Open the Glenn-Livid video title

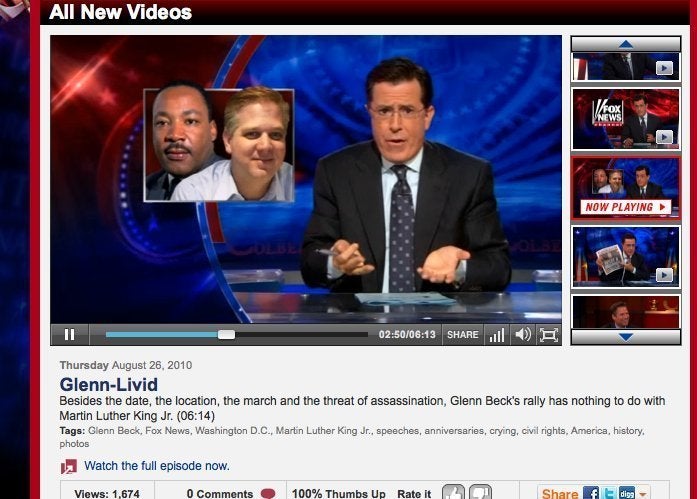109,384
